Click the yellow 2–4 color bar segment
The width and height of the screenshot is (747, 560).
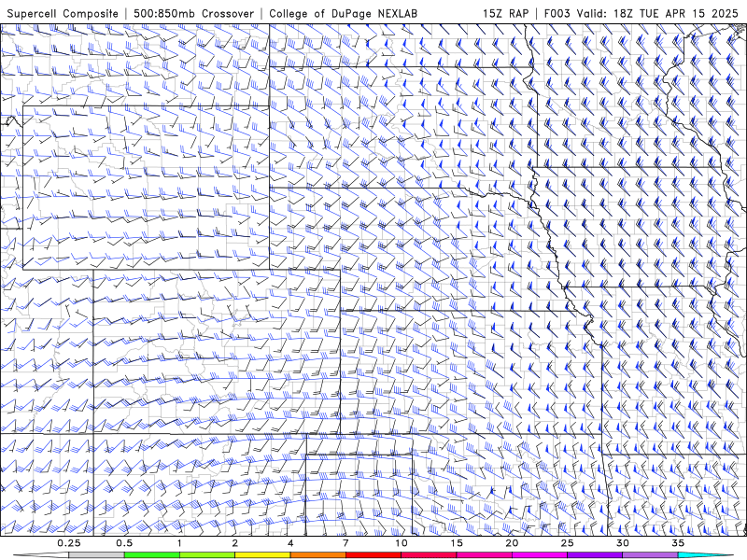tap(262, 555)
